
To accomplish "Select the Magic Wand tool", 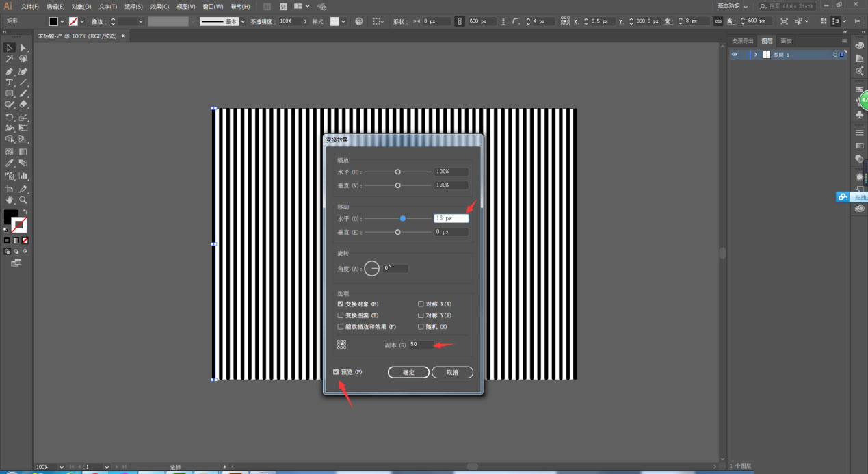I will pos(10,60).
